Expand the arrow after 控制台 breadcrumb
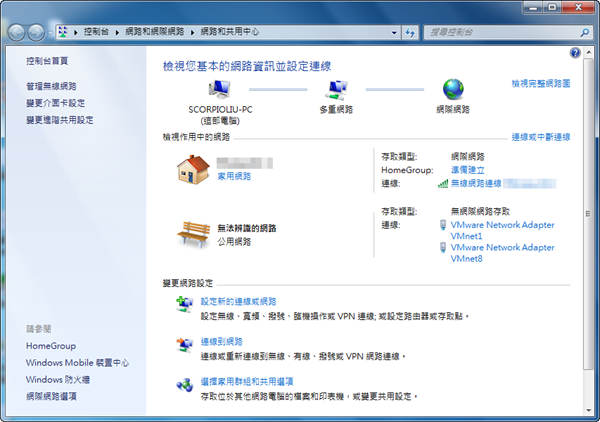Image resolution: width=600 pixels, height=422 pixels. pyautogui.click(x=117, y=33)
